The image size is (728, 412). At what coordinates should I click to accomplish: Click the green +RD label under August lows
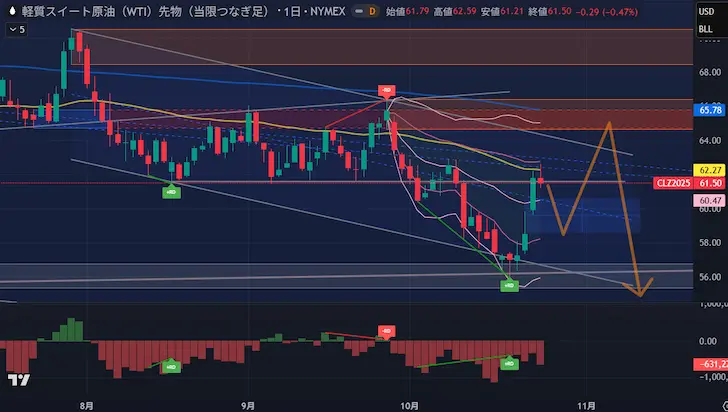point(171,191)
